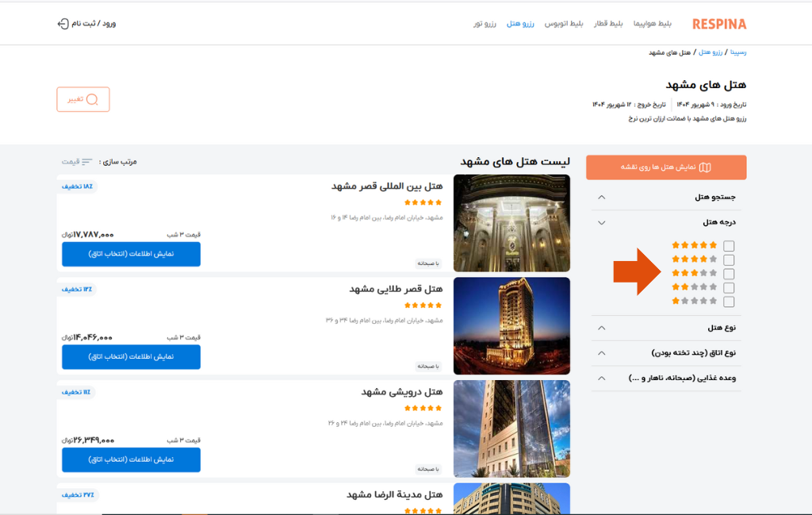Click the price sort icon
The width and height of the screenshot is (812, 515).
pyautogui.click(x=86, y=162)
